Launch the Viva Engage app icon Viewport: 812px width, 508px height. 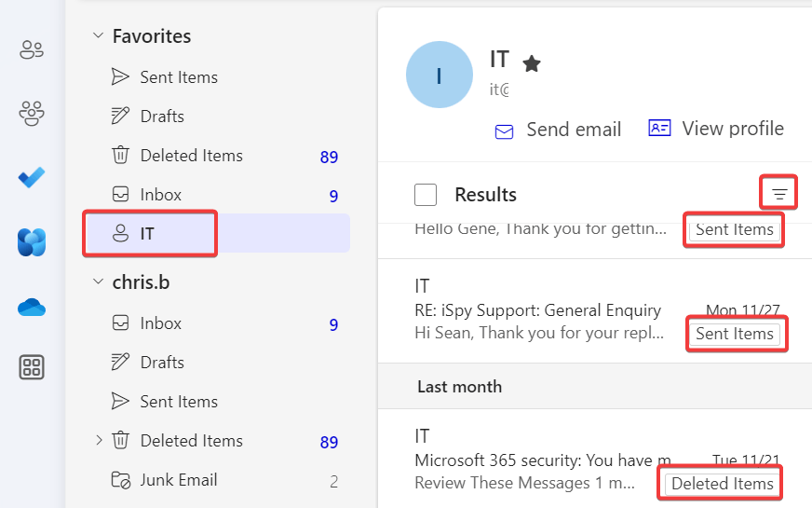point(32,242)
